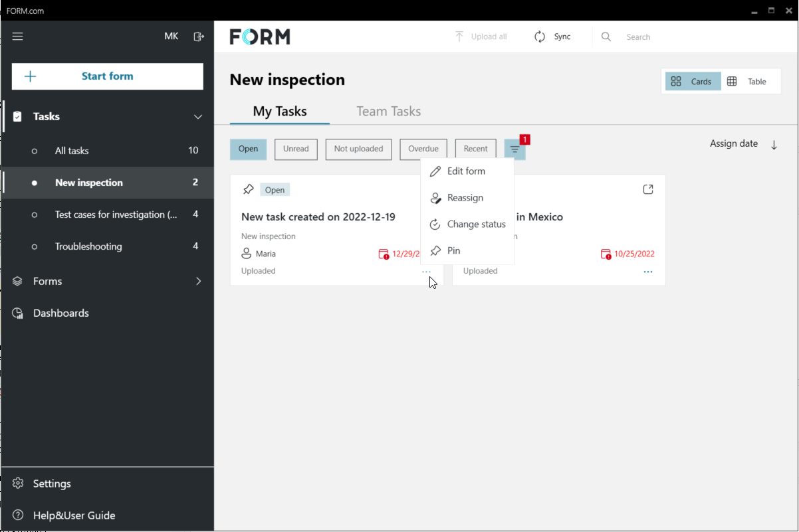799x532 pixels.
Task: Click the pin icon on the first task card
Action: [x=247, y=189]
